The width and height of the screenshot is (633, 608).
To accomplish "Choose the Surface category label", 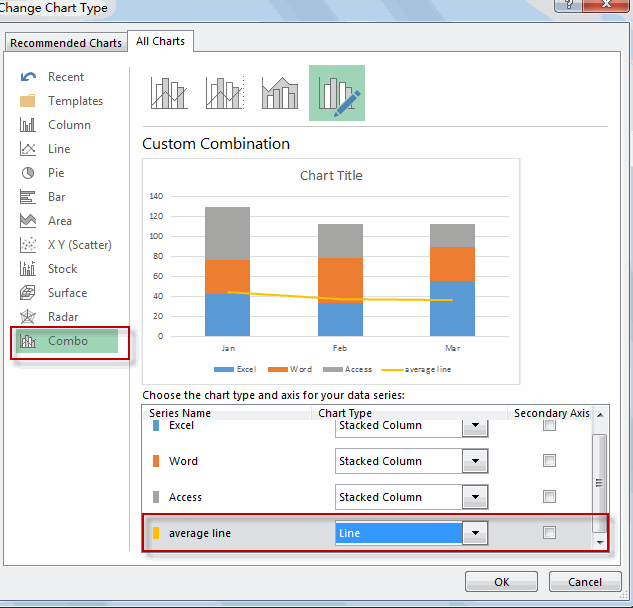I will coord(67,293).
